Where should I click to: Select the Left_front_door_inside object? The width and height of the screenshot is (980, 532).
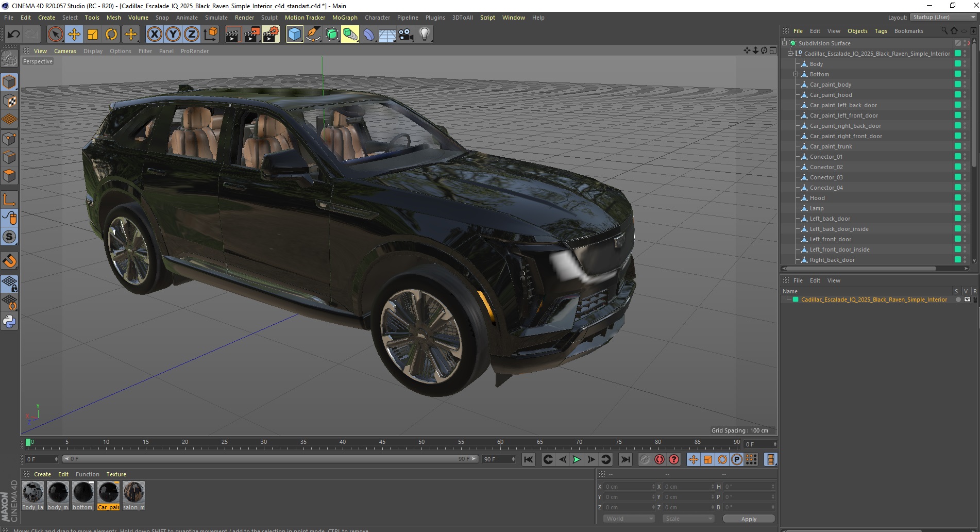tap(839, 250)
